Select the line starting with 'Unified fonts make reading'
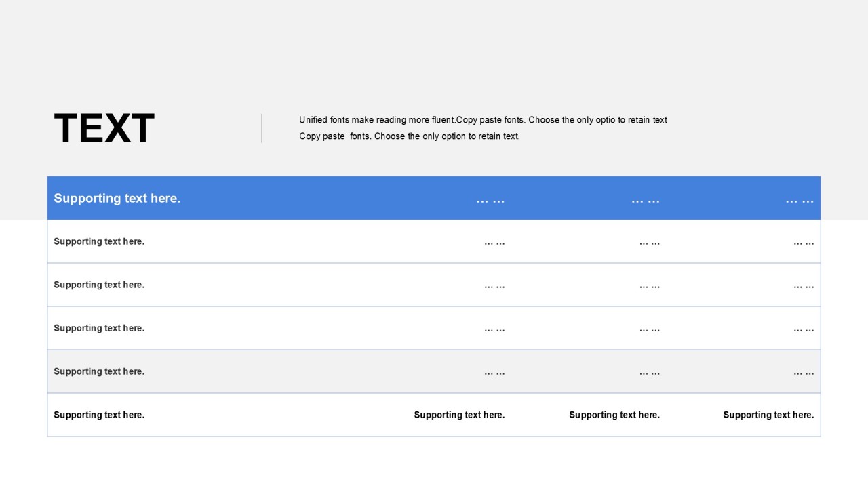The image size is (868, 488). tap(483, 120)
